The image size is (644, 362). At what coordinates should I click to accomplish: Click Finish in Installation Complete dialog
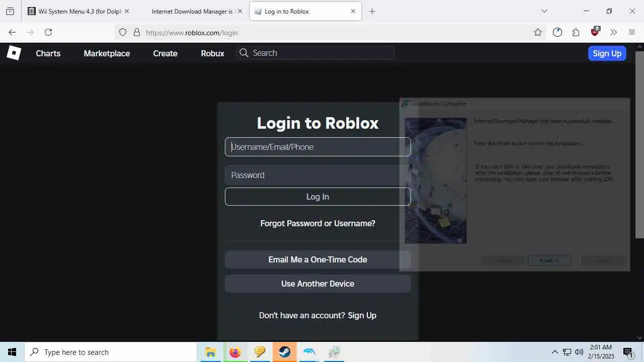549,260
